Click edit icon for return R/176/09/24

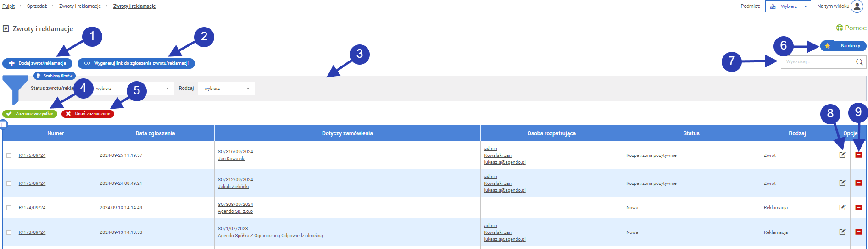[x=842, y=155]
